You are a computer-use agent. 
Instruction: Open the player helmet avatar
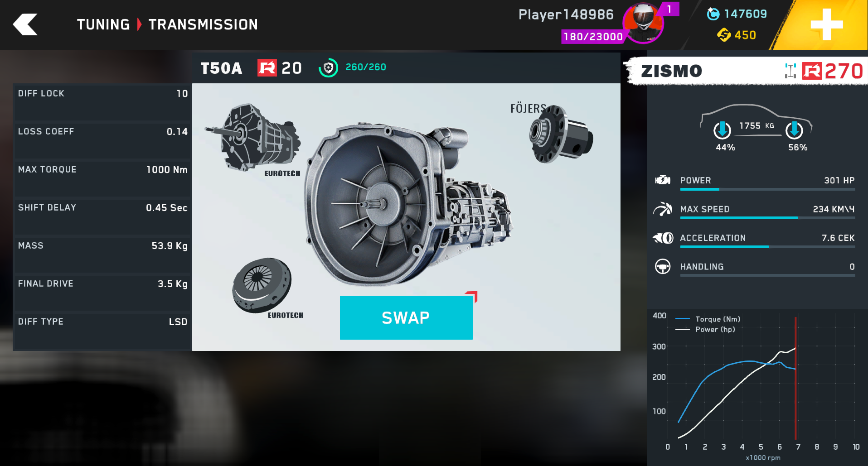pyautogui.click(x=643, y=23)
